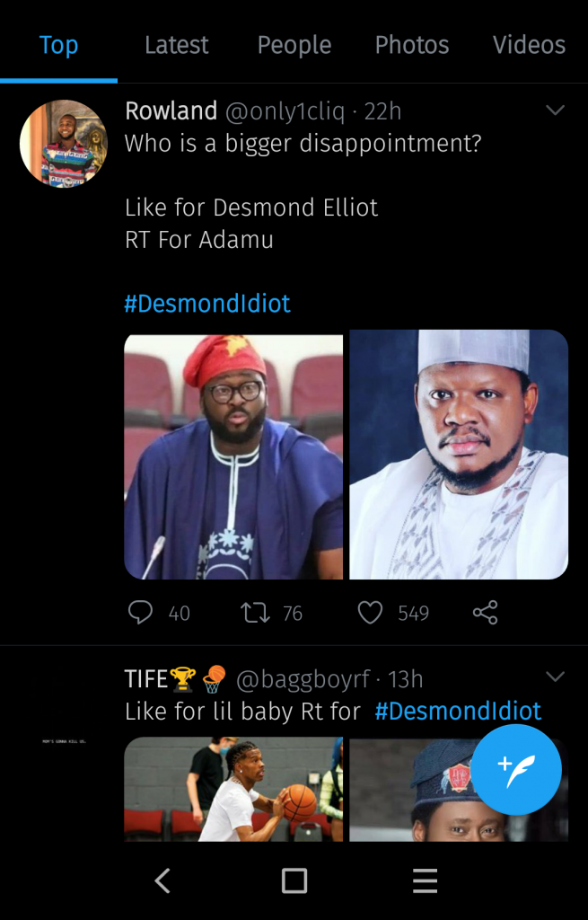588x920 pixels.
Task: Open the Photos tab
Action: (x=412, y=45)
